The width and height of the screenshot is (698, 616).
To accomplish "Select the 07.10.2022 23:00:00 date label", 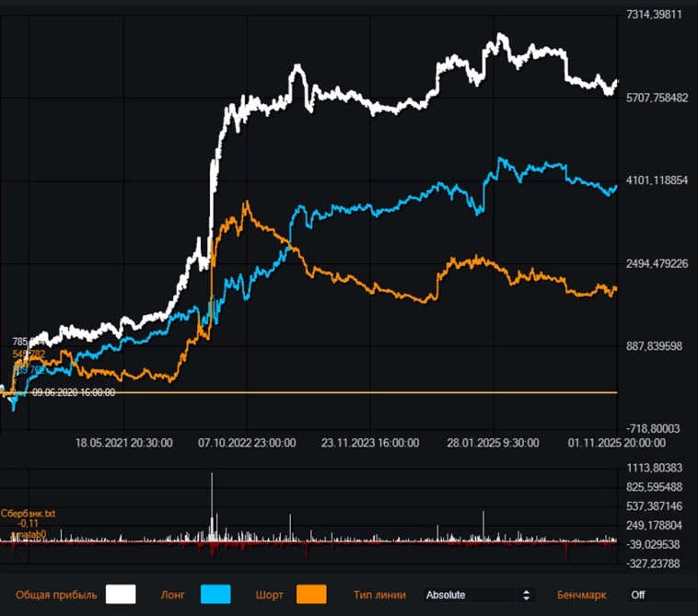I will pos(247,443).
